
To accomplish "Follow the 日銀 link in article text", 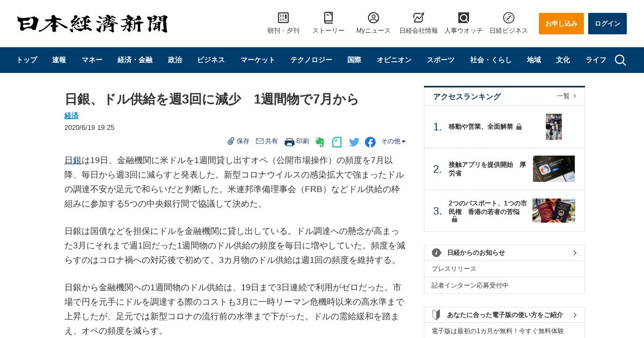I will [x=73, y=160].
